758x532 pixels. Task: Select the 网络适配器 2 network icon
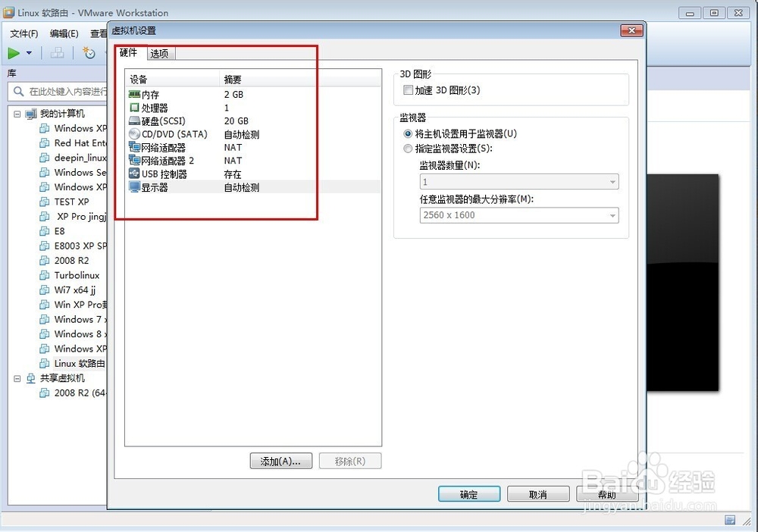134,160
